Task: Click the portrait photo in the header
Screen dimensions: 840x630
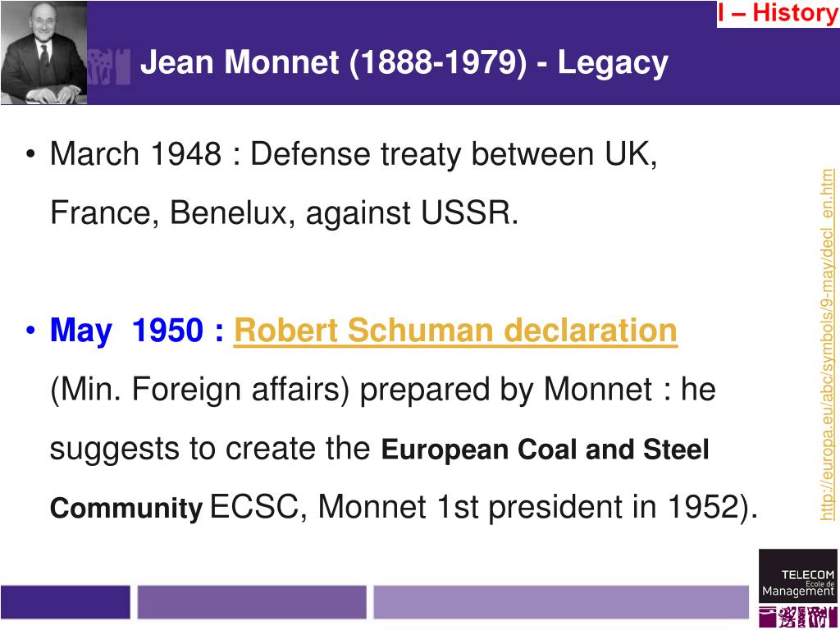Action: point(43,52)
